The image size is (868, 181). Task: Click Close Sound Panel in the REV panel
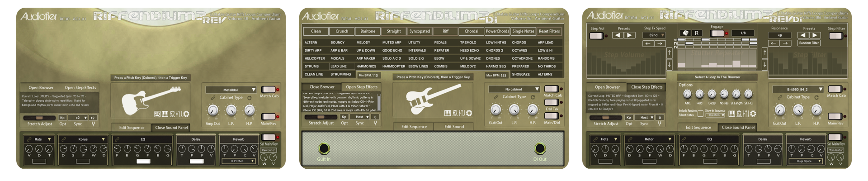pos(171,128)
